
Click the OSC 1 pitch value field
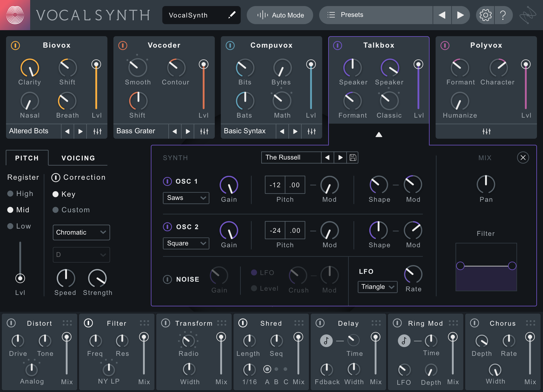(275, 185)
